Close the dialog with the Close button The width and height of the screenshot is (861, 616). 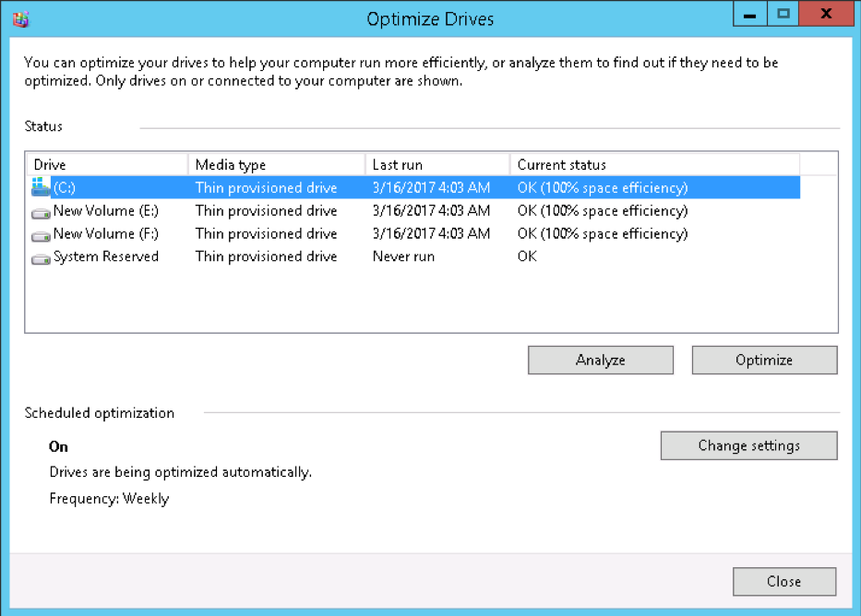point(783,582)
